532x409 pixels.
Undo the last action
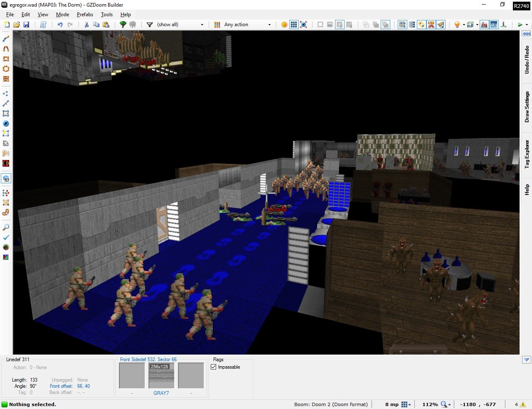(x=60, y=25)
